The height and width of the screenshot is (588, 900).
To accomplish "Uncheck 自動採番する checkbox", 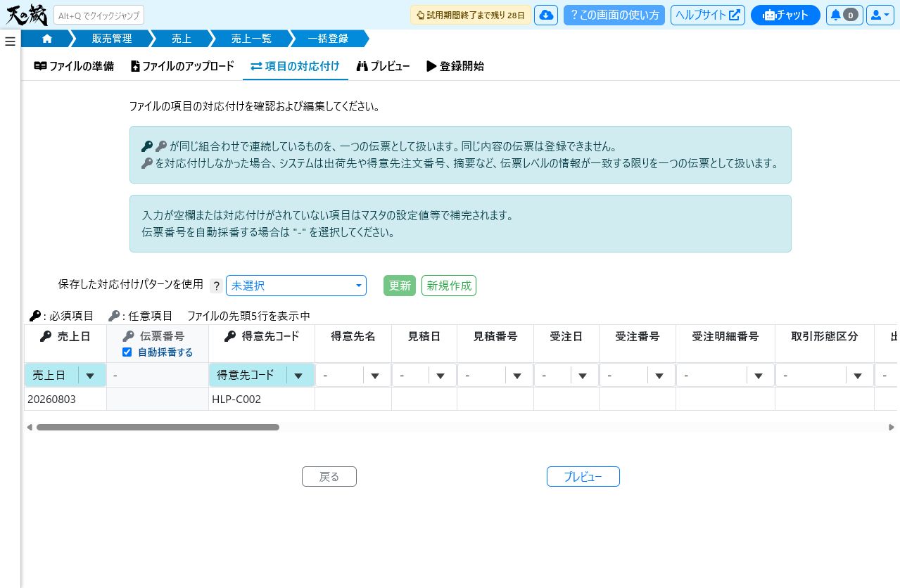I will [x=127, y=352].
